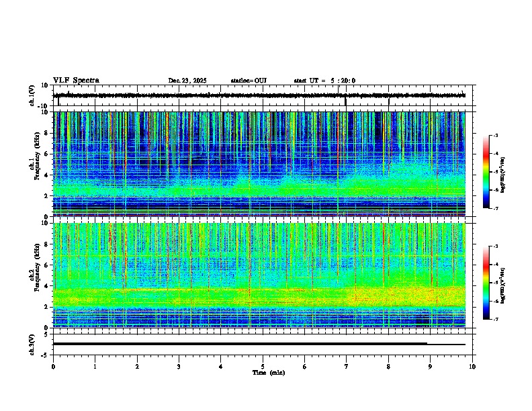Select the ch.1 color bar log(PSD) label
Screen dimensions: 532x411
[x=503, y=175]
